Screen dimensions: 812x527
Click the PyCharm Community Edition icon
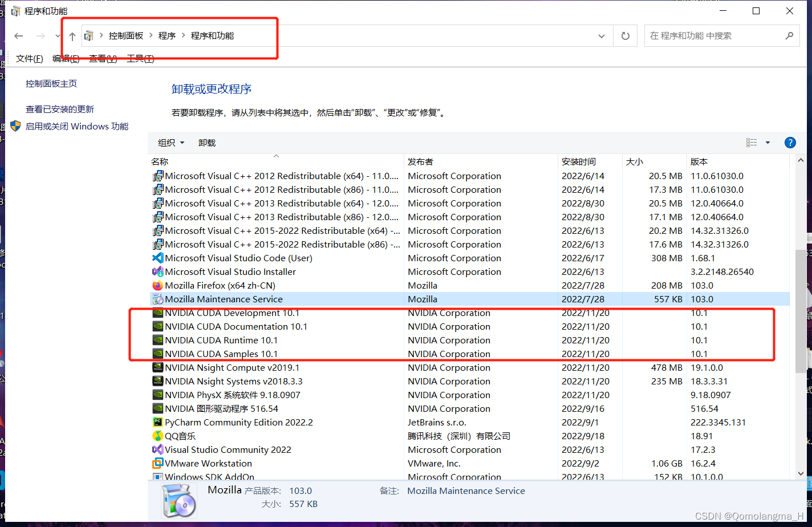point(157,422)
